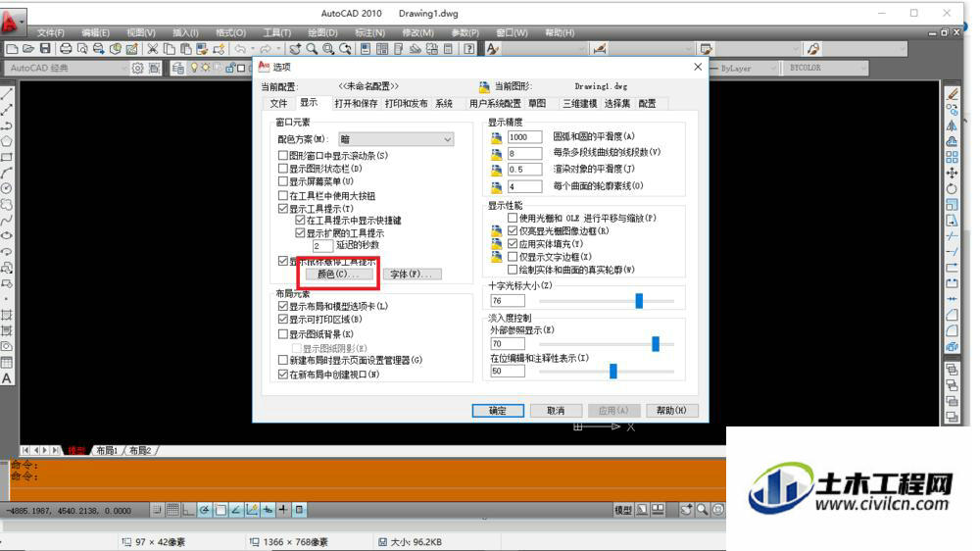This screenshot has height=551, width=980.
Task: Click the New drawing icon in toolbar
Action: point(12,49)
